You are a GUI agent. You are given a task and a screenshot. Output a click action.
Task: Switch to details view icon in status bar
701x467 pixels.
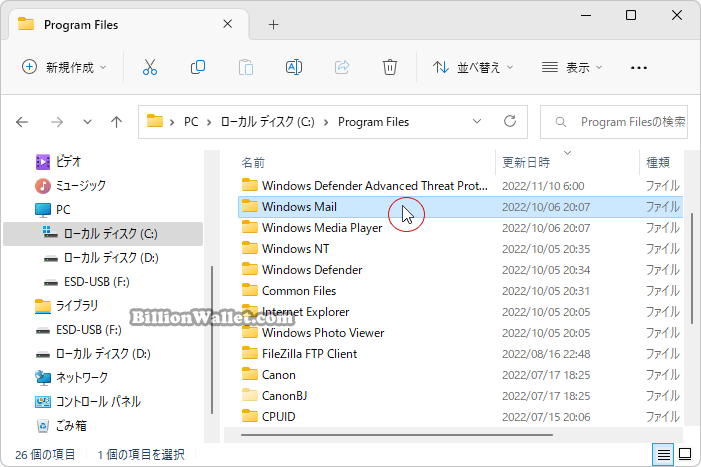pos(663,455)
